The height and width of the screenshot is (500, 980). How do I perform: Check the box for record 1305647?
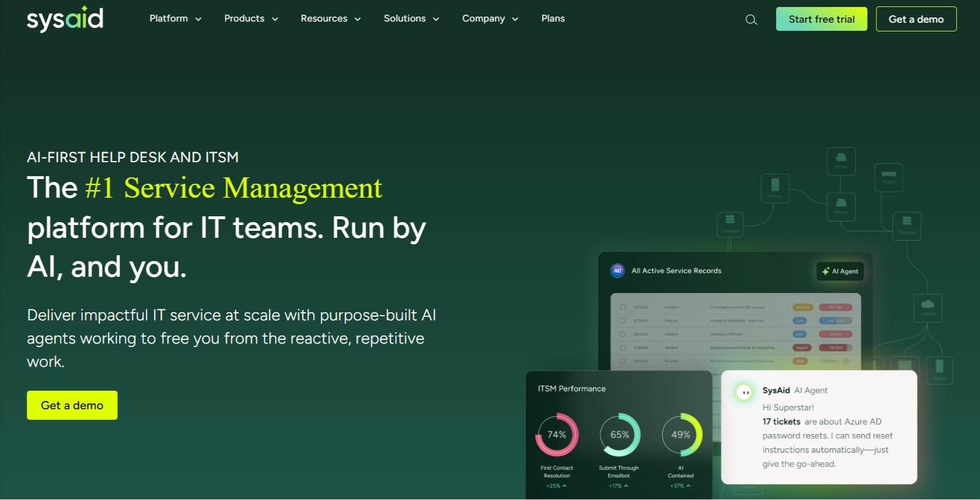(x=623, y=308)
